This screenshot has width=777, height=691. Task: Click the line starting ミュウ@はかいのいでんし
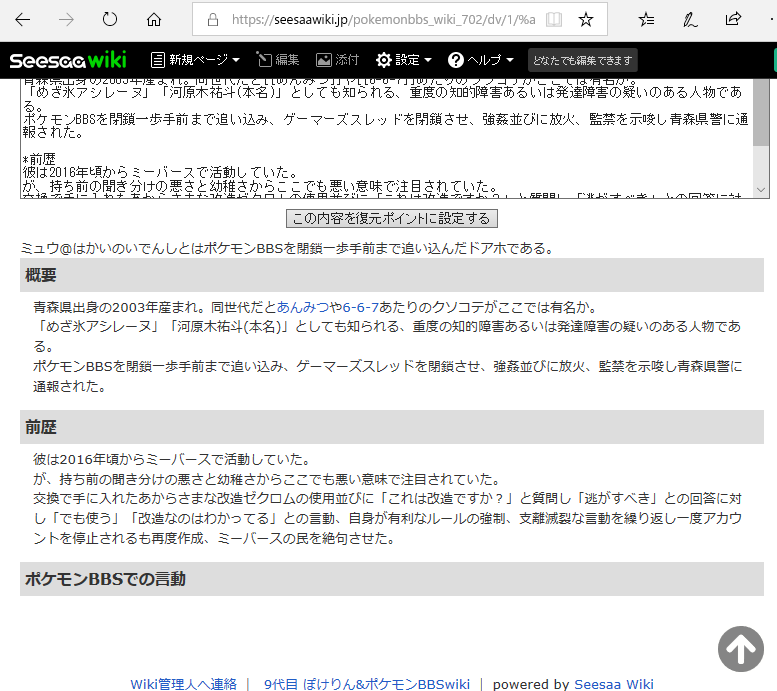pos(287,248)
